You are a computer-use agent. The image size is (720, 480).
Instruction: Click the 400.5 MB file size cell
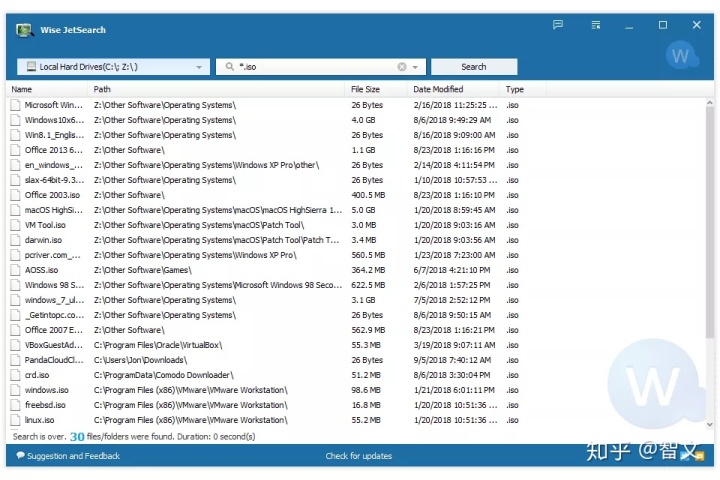click(x=368, y=195)
